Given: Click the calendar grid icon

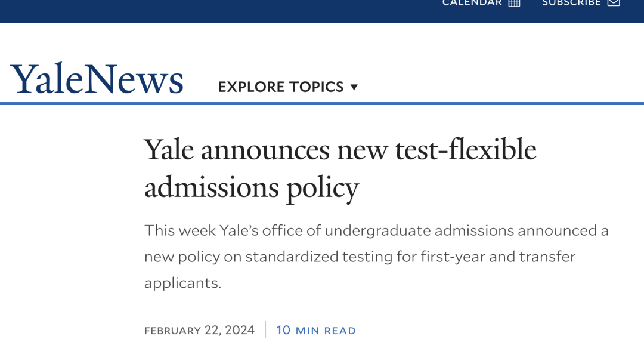Looking at the screenshot, I should tap(514, 3).
